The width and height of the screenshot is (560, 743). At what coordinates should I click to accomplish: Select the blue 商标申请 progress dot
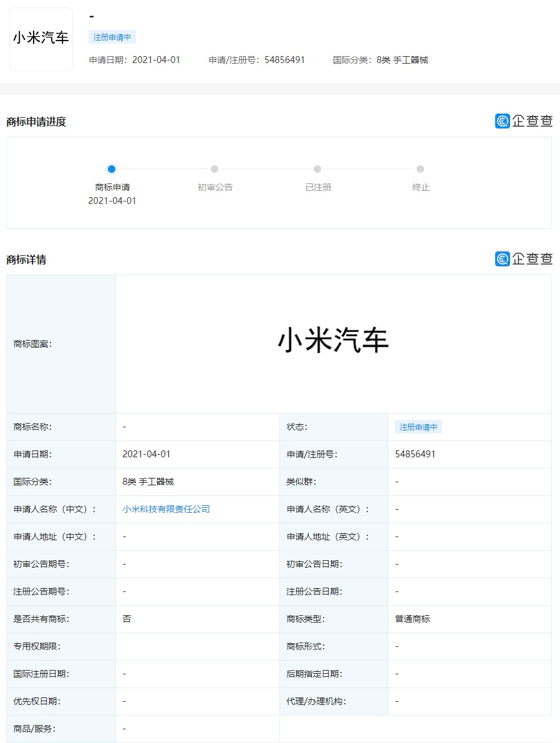(x=112, y=168)
